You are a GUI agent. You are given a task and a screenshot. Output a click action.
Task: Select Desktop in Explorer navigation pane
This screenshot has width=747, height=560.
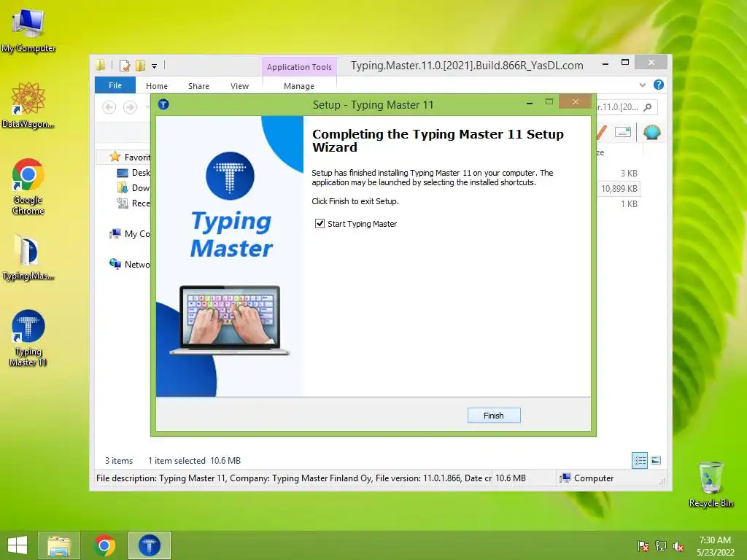pos(134,172)
